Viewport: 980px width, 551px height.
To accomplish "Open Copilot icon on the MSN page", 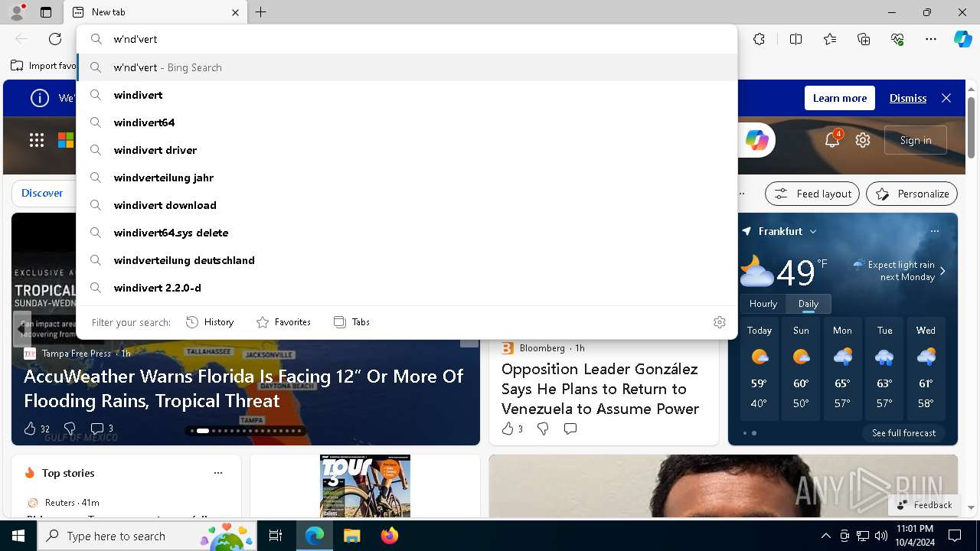I will point(756,140).
